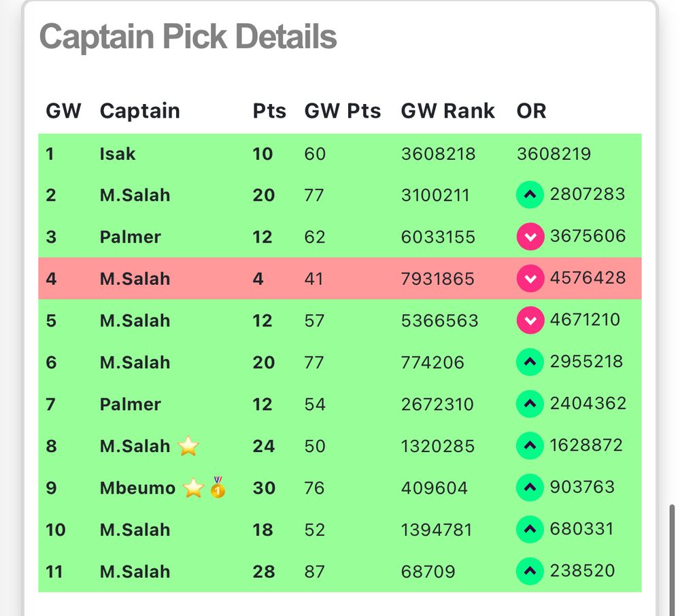The image size is (680, 616).
Task: Click the star icon next to Mbeumo
Action: (x=193, y=487)
